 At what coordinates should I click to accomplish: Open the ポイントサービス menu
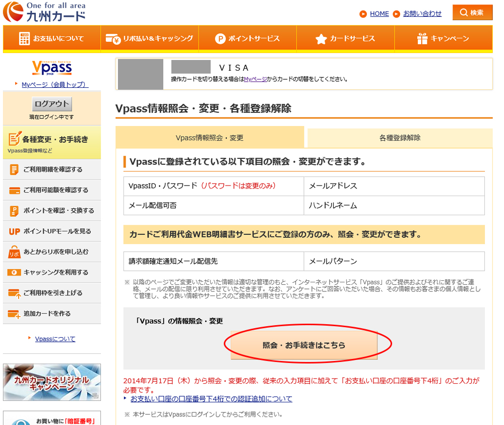pos(247,39)
